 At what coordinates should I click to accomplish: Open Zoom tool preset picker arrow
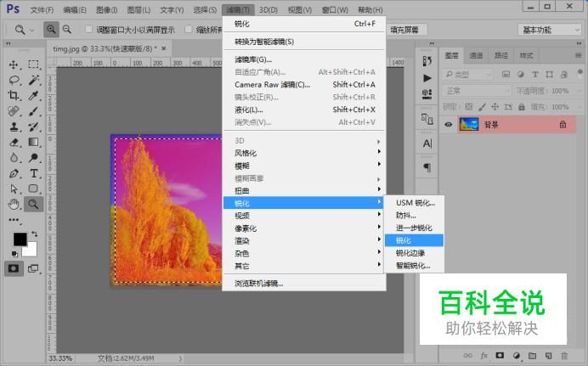pyautogui.click(x=32, y=30)
